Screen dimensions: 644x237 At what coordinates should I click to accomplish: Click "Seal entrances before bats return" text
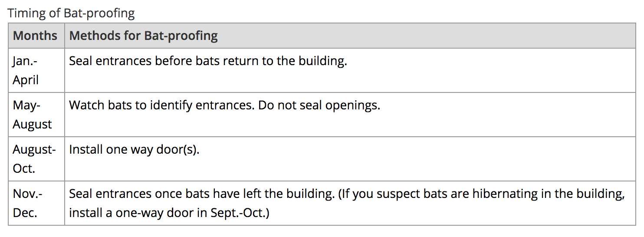pyautogui.click(x=174, y=61)
